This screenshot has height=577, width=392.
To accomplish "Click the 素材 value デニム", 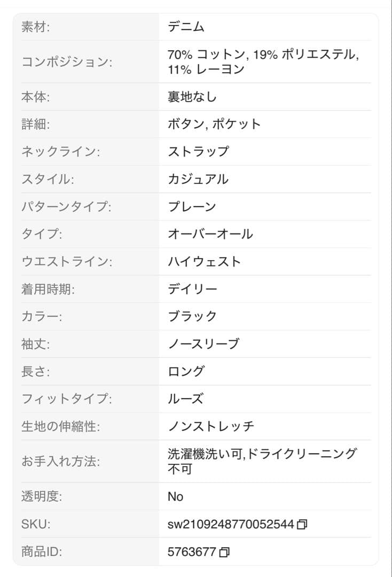I will pos(186,27).
